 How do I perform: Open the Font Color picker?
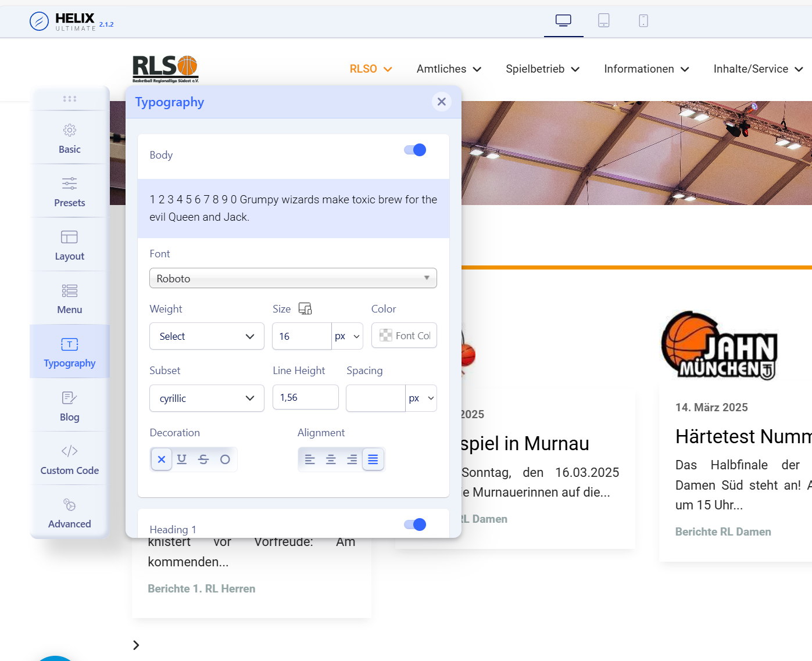(x=404, y=336)
